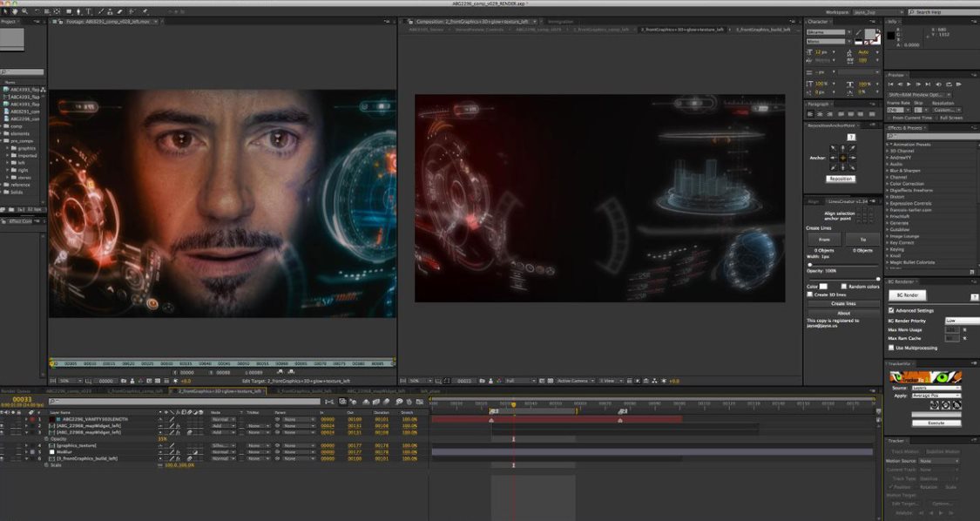Check the Create 3D lines option
Image resolution: width=980 pixels, height=521 pixels.
(810, 294)
